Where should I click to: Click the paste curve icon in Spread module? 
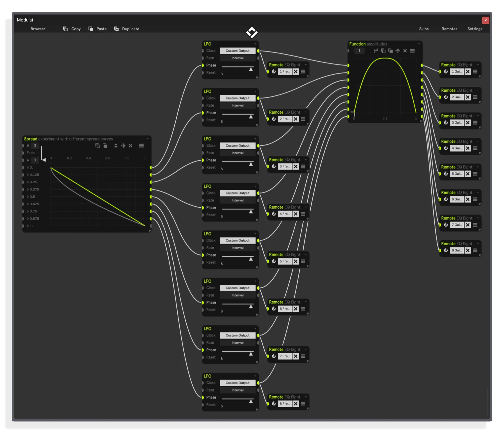[105, 146]
